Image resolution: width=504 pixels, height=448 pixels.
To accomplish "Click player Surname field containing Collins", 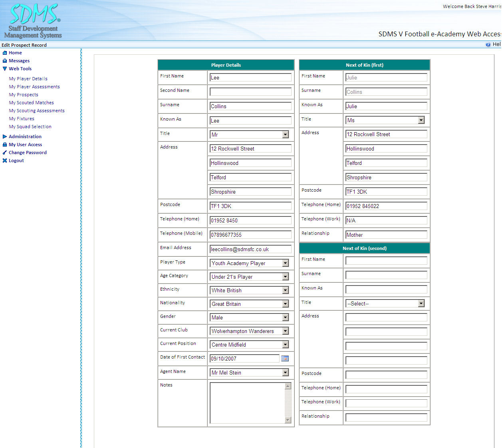I will point(251,106).
